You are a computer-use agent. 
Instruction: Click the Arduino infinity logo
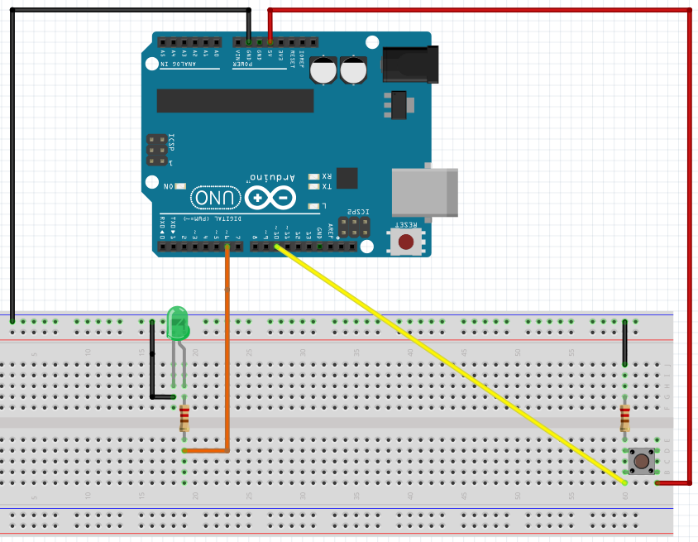pos(270,197)
